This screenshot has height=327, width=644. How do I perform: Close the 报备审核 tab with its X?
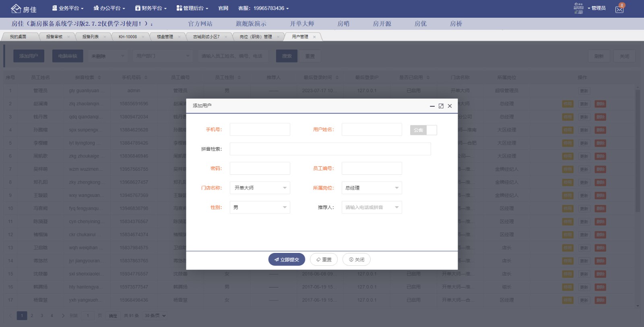coord(68,37)
